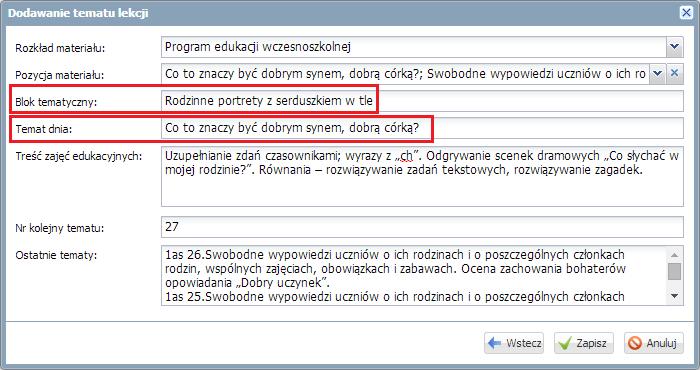Click the Wstecz button
This screenshot has width=700, height=370.
coord(514,343)
